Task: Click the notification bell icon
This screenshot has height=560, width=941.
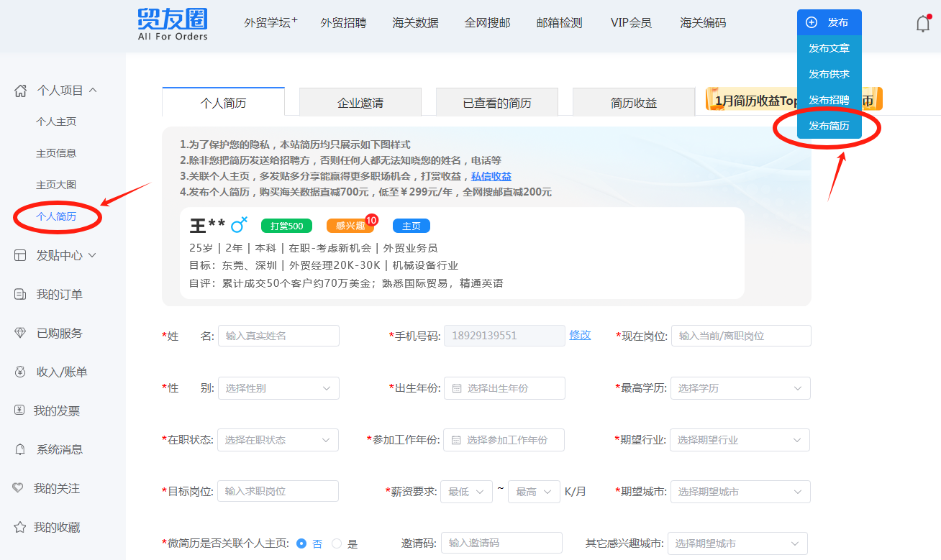Action: (923, 24)
